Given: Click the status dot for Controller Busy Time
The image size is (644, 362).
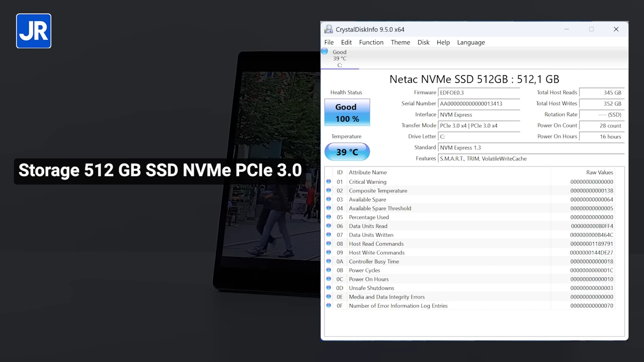Looking at the screenshot, I should (329, 261).
